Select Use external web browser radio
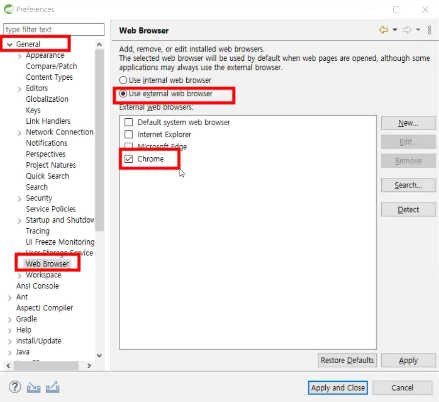The image size is (439, 402). coord(123,94)
